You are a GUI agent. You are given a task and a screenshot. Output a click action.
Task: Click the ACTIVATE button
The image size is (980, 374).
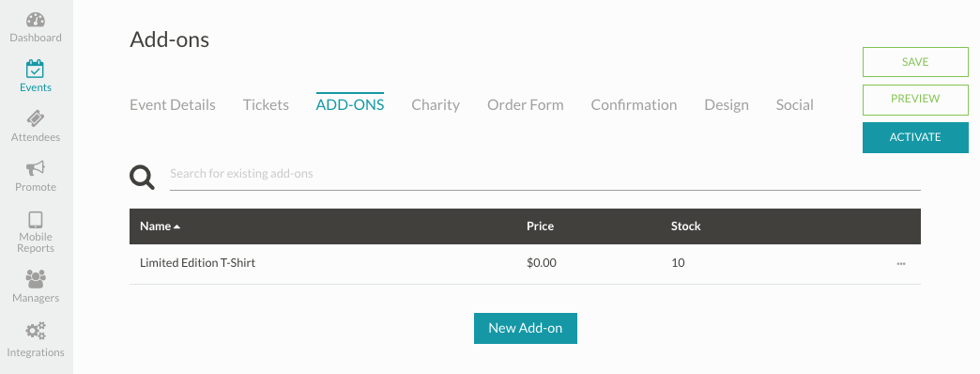pyautogui.click(x=915, y=137)
